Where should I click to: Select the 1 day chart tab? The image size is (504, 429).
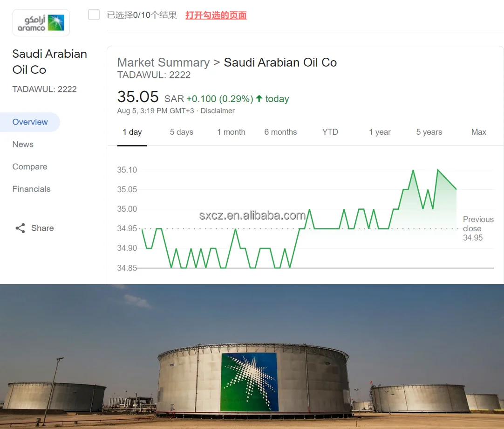132,132
